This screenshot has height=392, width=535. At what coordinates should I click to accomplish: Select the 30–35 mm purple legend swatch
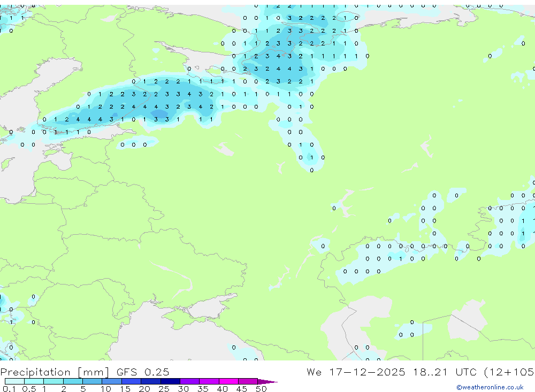click(x=190, y=381)
